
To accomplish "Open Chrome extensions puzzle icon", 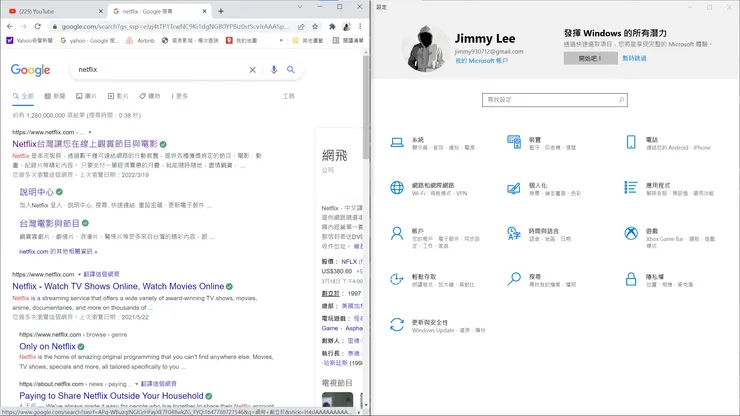I will [332, 26].
